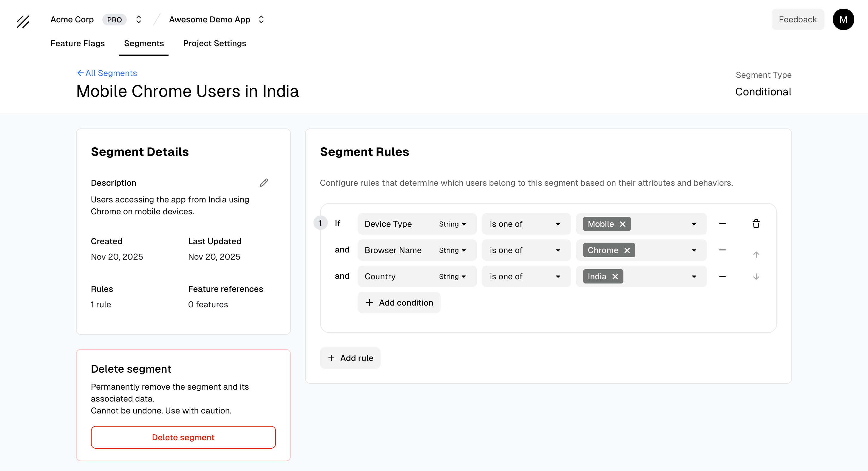Edit the segment description using pencil icon

(x=264, y=182)
